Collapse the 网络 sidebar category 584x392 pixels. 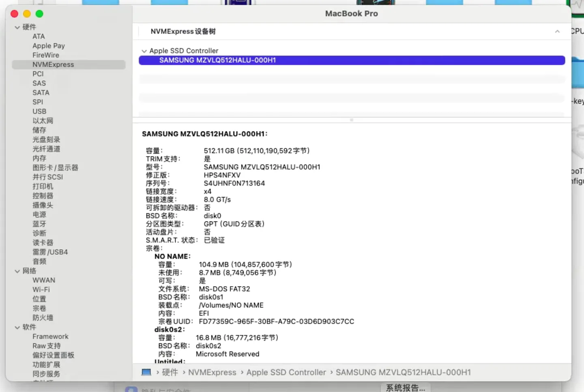[x=17, y=271]
